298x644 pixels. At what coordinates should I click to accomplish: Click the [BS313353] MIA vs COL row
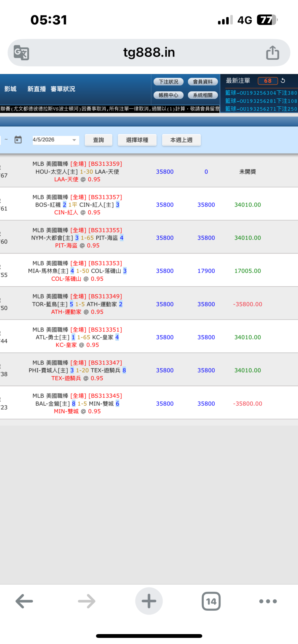click(x=149, y=270)
